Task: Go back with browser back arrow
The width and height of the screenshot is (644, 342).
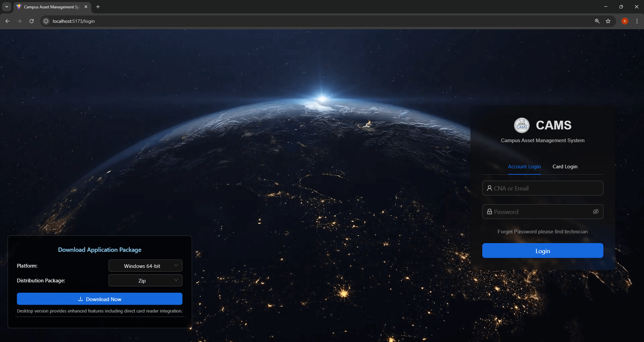Action: point(7,21)
